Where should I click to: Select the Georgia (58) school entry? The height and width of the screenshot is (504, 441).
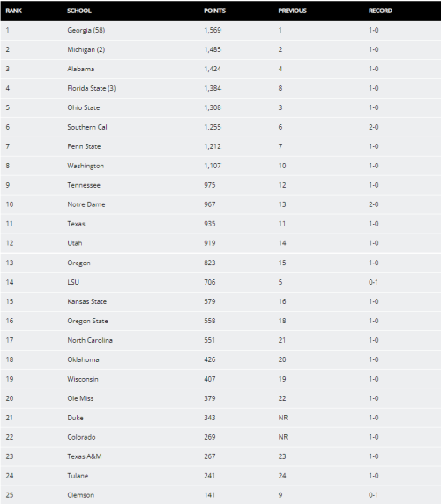pyautogui.click(x=86, y=30)
